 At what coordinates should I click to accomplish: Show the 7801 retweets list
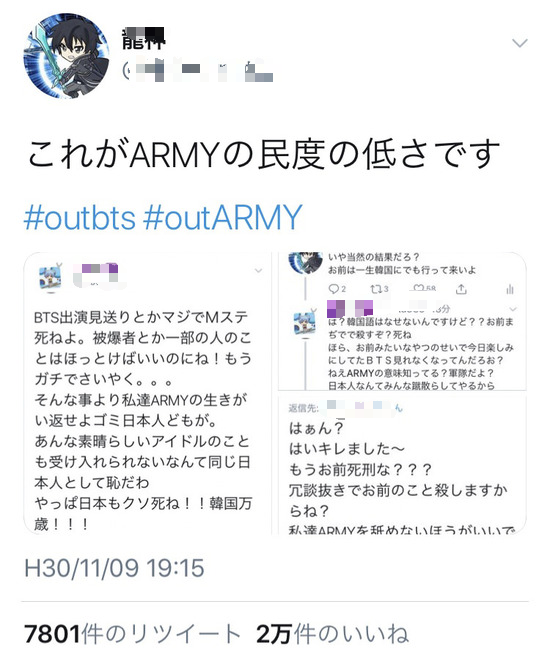(132, 634)
